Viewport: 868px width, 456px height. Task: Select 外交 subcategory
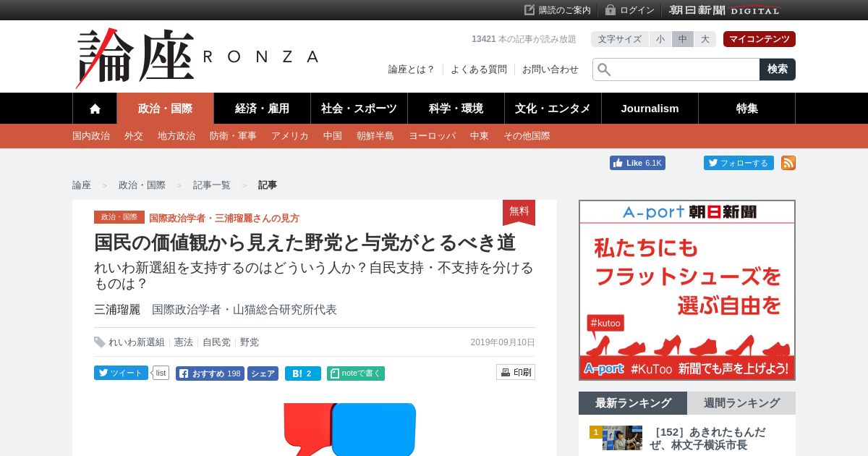pyautogui.click(x=134, y=136)
